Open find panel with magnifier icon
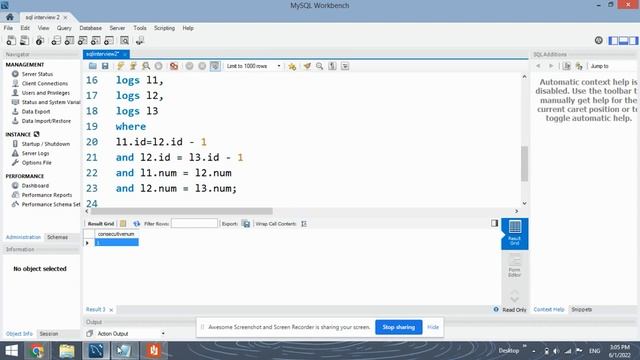This screenshot has width=640, height=360. pos(320,66)
